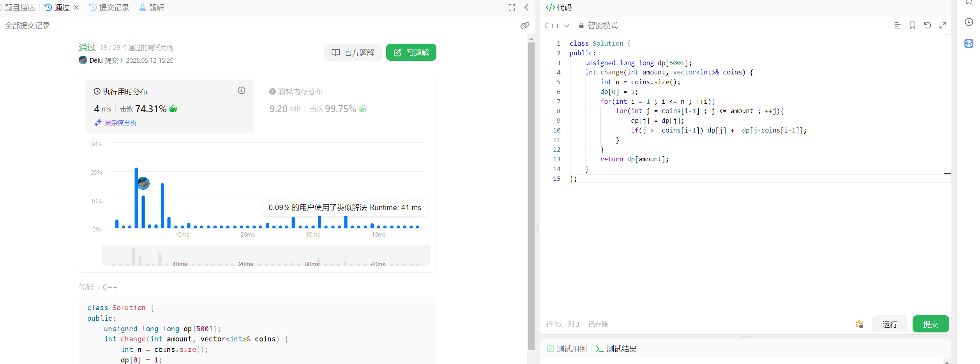The image size is (980, 364).
Task: Open C++ language dropdown
Action: 557,25
